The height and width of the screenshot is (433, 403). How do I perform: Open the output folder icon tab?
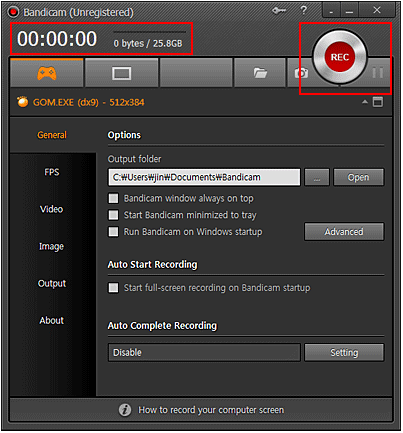click(x=260, y=73)
